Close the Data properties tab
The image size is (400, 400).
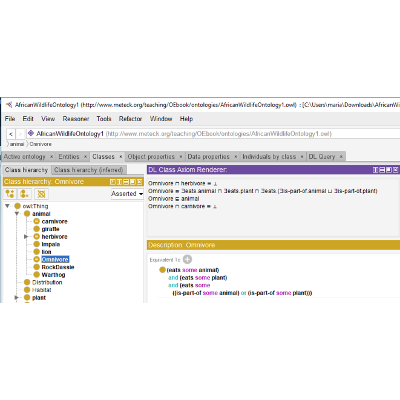[236, 157]
